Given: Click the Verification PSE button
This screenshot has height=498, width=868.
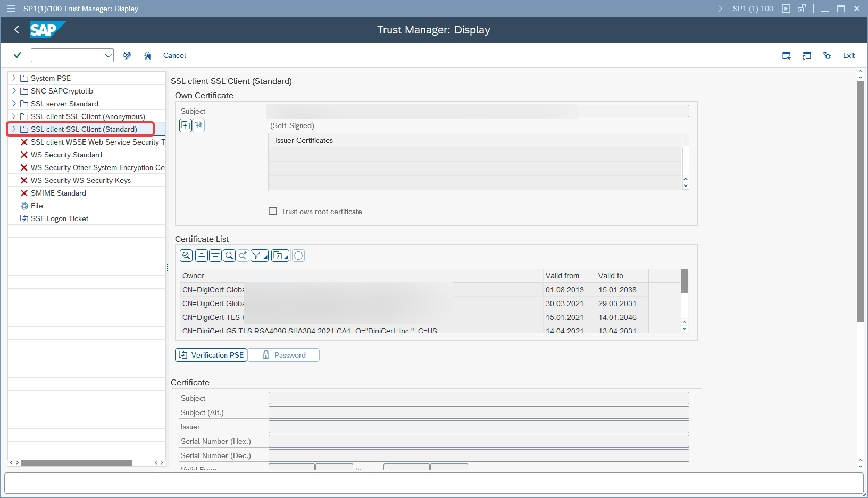Looking at the screenshot, I should 211,355.
